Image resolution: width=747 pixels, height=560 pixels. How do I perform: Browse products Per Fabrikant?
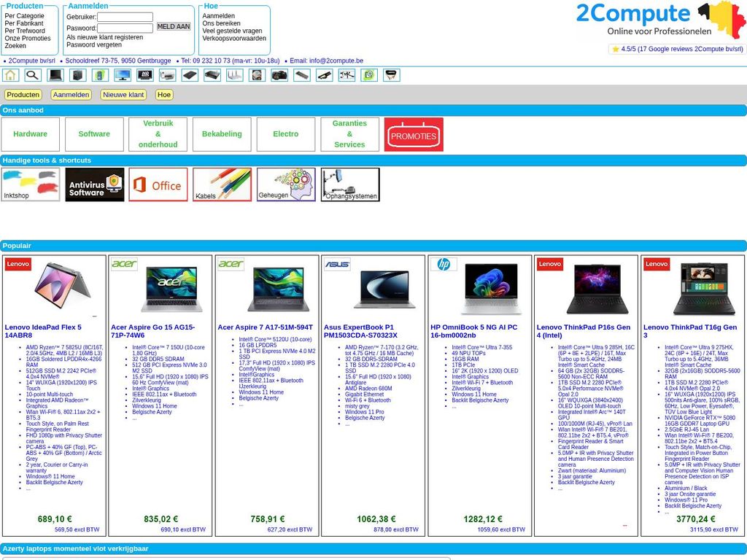click(24, 23)
